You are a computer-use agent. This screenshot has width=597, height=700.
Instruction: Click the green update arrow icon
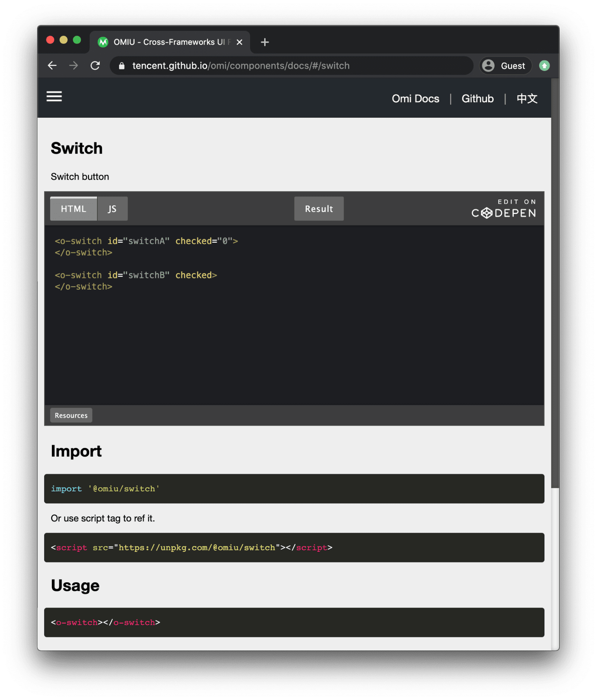coord(544,65)
